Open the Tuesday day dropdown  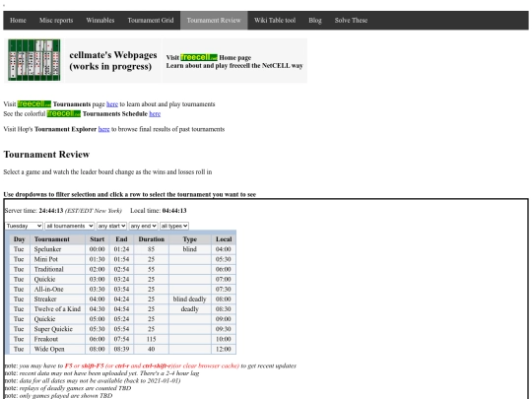[x=24, y=226]
